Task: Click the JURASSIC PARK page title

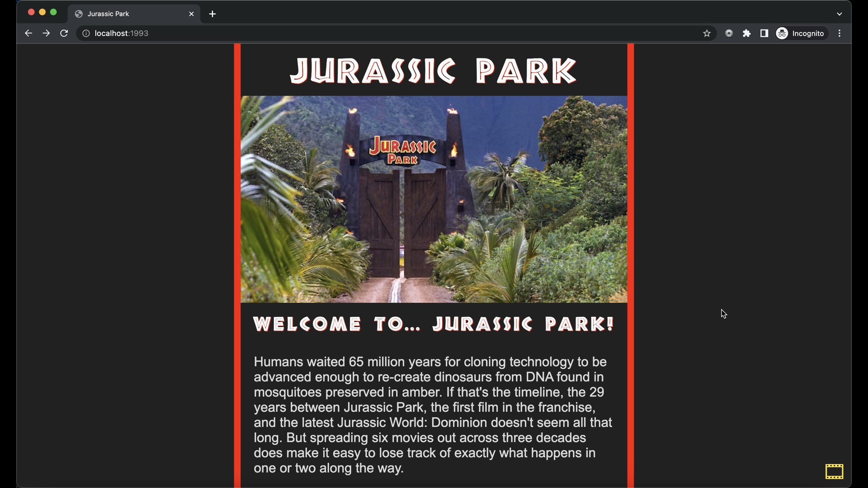Action: [x=433, y=71]
